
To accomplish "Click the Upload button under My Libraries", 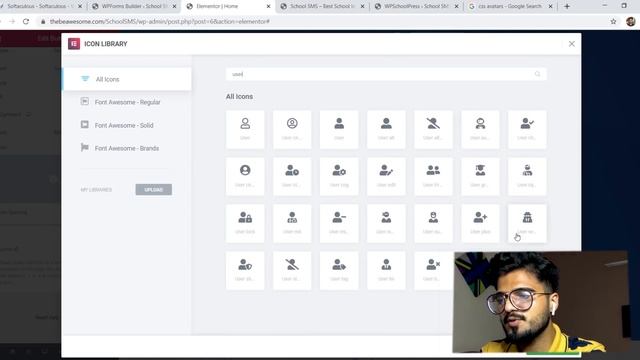I will pos(153,190).
